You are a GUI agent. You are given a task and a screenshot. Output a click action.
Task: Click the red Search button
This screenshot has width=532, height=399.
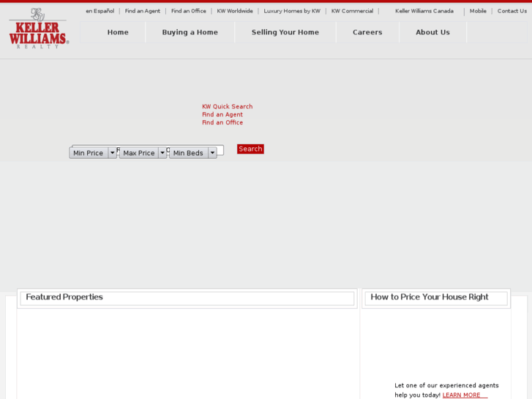click(x=250, y=149)
